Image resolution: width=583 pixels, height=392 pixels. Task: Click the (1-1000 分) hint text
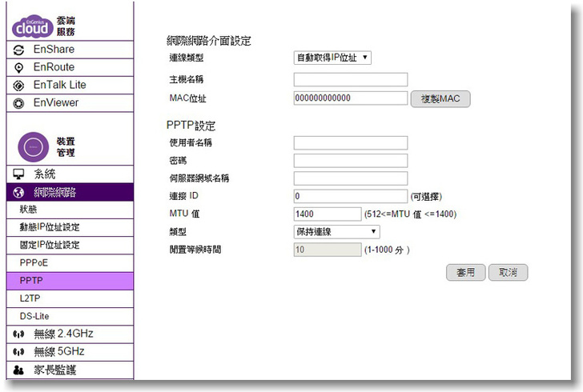click(387, 250)
